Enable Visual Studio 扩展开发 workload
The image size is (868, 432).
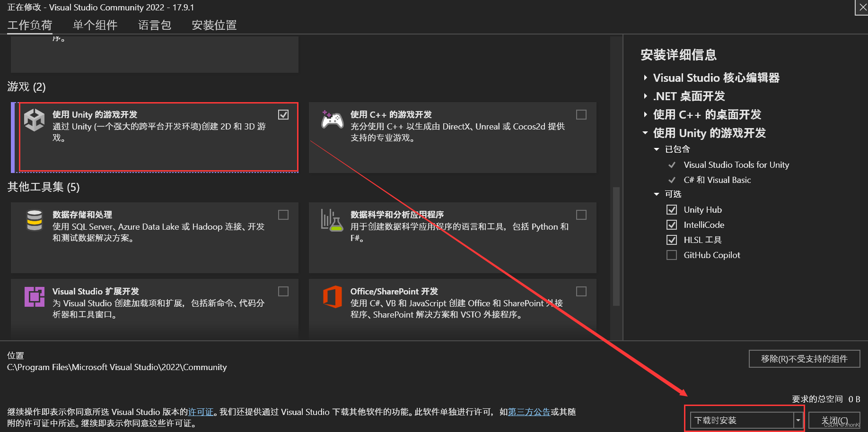click(x=283, y=292)
